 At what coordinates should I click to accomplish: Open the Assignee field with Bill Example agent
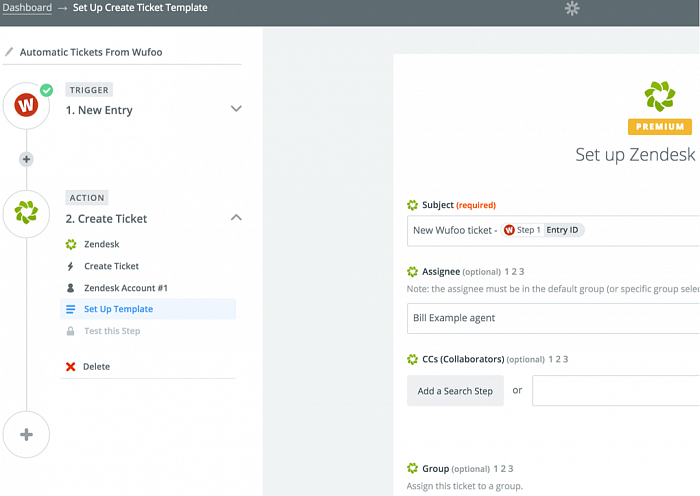click(553, 318)
